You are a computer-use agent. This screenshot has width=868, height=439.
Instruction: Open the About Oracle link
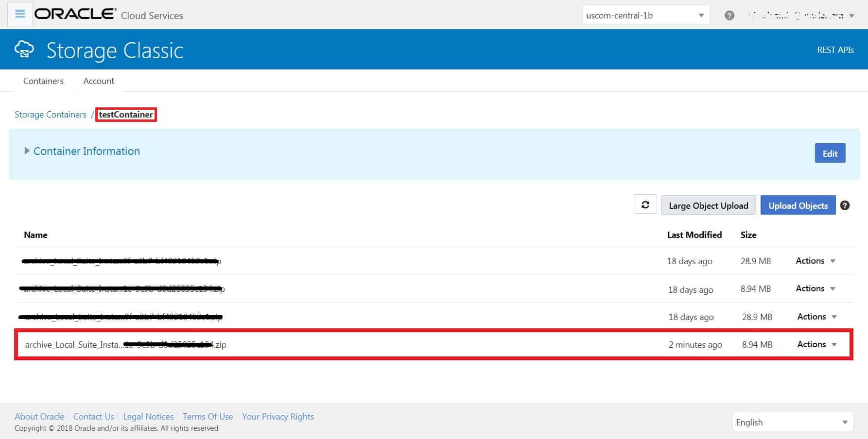pyautogui.click(x=39, y=417)
